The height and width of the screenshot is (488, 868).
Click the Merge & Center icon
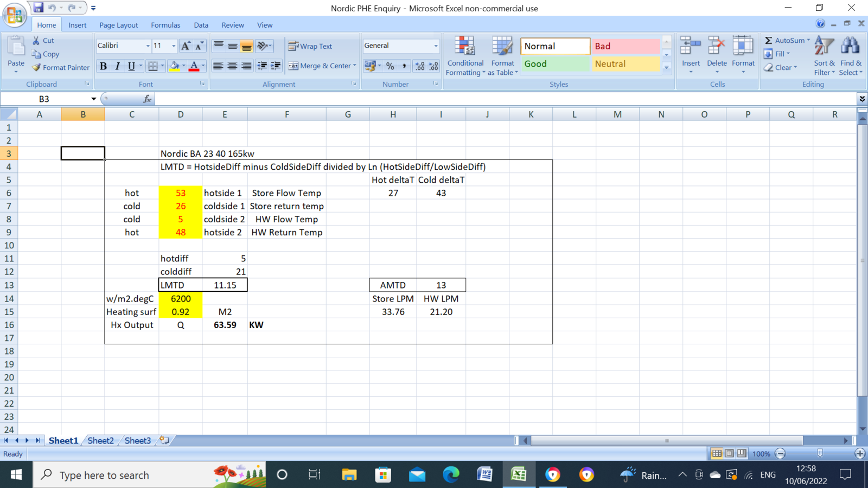click(x=293, y=66)
